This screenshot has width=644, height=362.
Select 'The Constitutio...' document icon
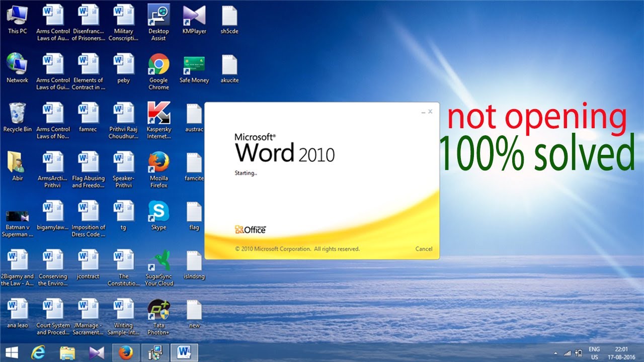(x=123, y=268)
